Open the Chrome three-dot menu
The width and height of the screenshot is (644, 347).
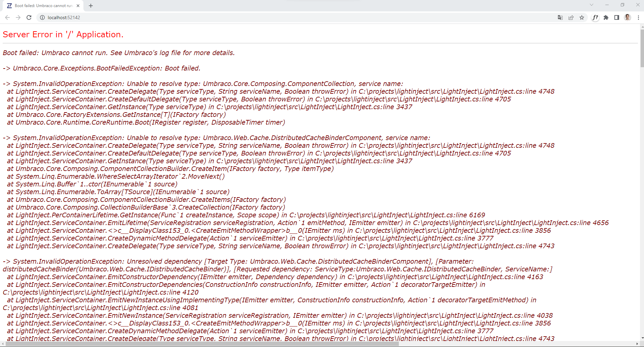coord(638,17)
